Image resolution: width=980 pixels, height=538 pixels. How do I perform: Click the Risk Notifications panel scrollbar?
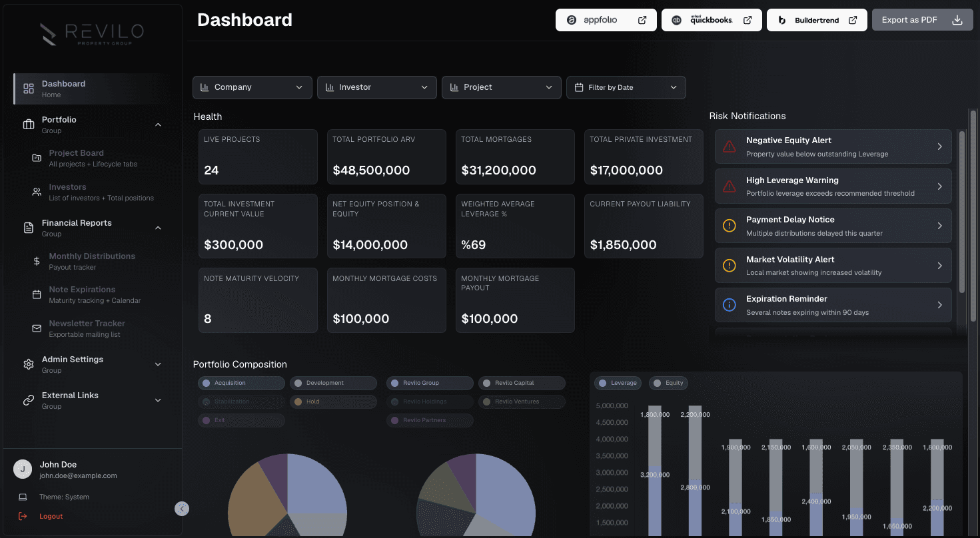pyautogui.click(x=961, y=212)
